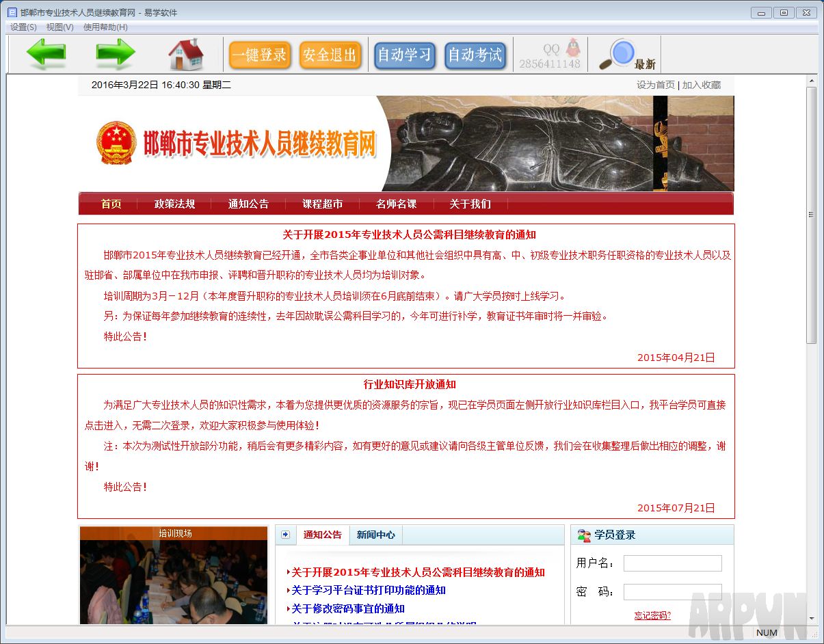Click the 忘记密码 forgot password link
824x644 pixels.
tap(652, 615)
